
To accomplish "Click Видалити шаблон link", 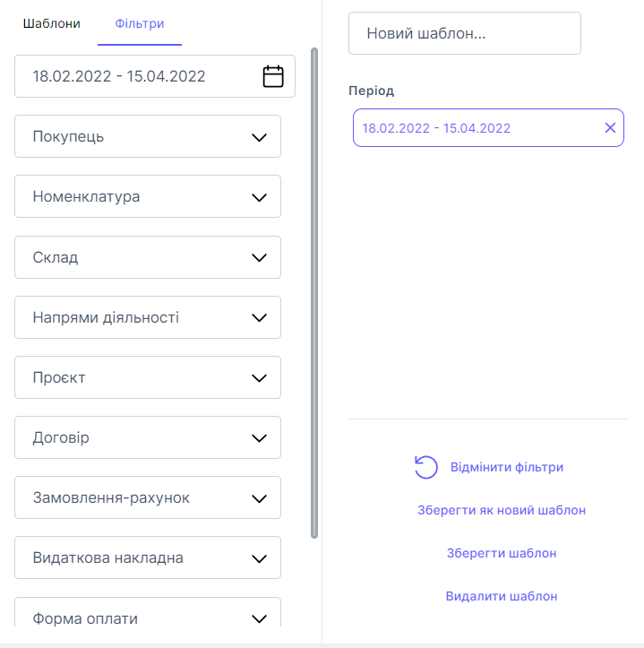I will [x=502, y=596].
